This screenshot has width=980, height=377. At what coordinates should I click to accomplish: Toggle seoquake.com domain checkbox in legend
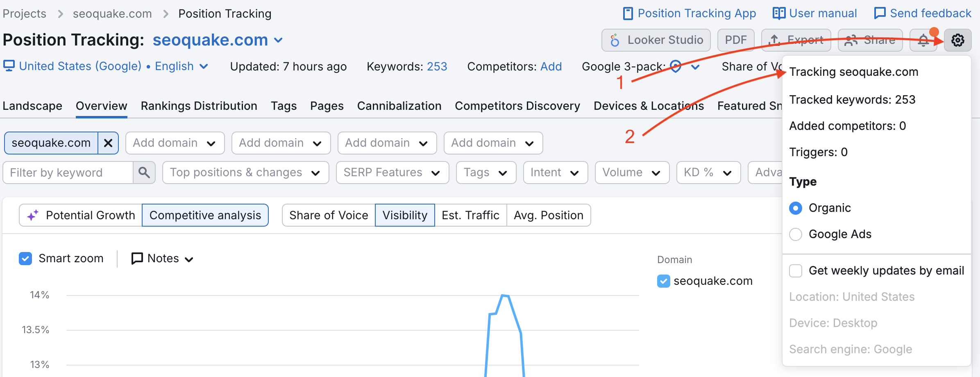(664, 281)
